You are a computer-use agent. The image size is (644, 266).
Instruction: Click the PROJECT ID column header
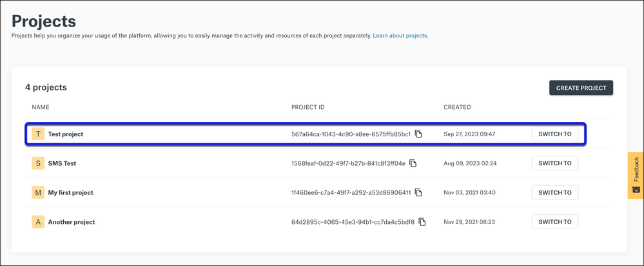click(x=308, y=107)
